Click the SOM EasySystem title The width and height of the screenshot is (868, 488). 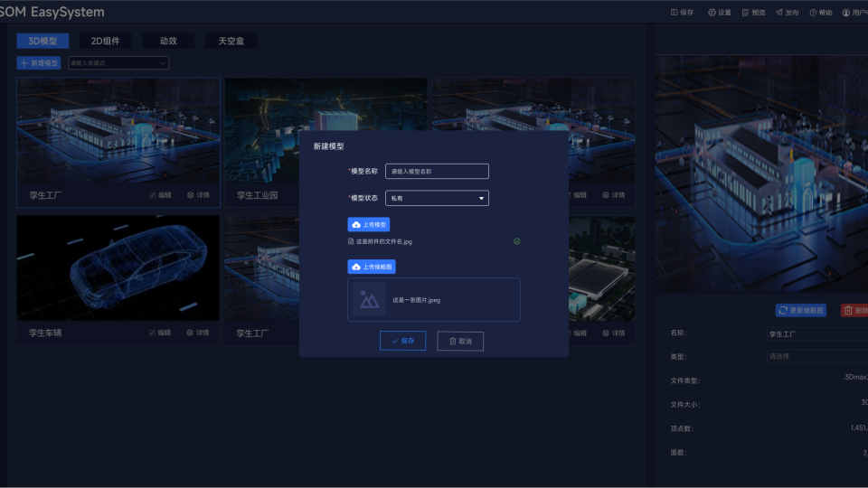point(52,12)
